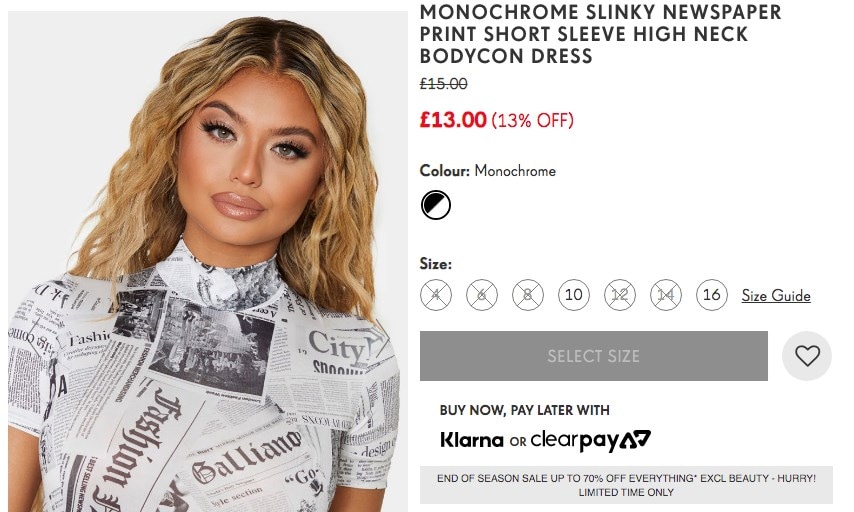Choose size 10
Screen dimensions: 854x512
pyautogui.click(x=574, y=295)
